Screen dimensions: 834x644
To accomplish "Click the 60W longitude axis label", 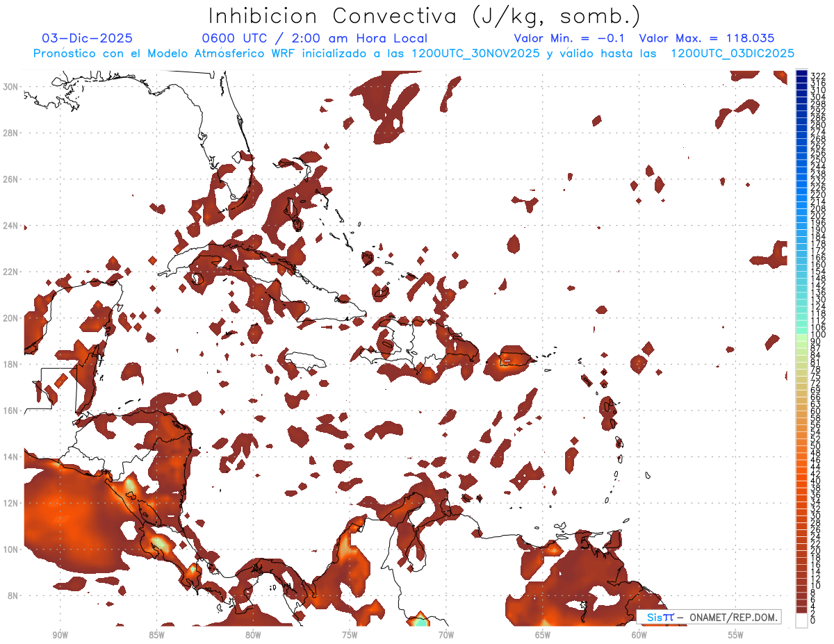I will [639, 635].
